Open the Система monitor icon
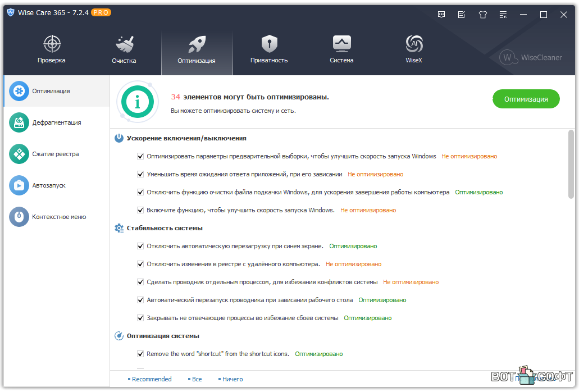The height and width of the screenshot is (392, 579). pos(341,44)
